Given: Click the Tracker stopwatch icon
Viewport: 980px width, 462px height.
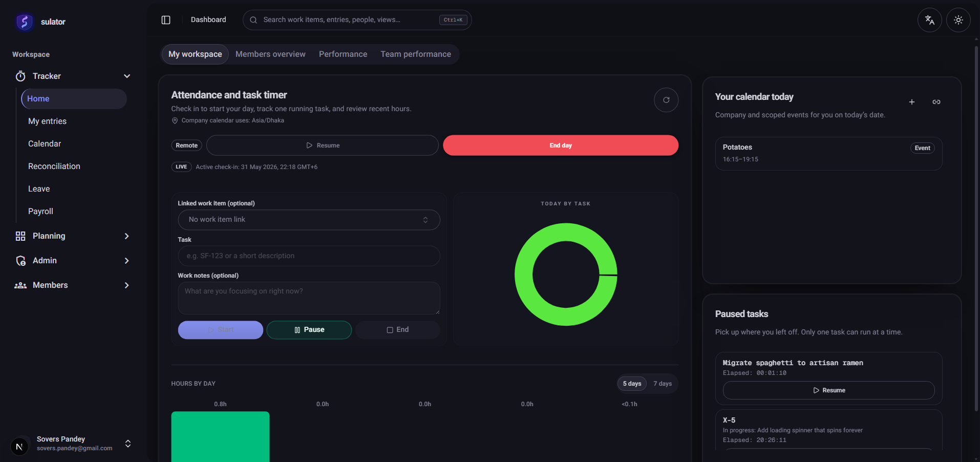Looking at the screenshot, I should (20, 76).
